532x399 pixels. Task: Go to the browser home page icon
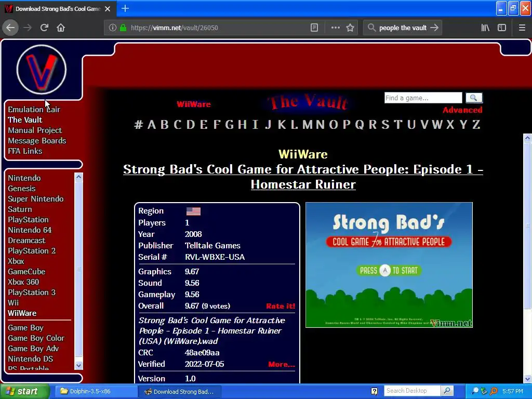click(61, 28)
